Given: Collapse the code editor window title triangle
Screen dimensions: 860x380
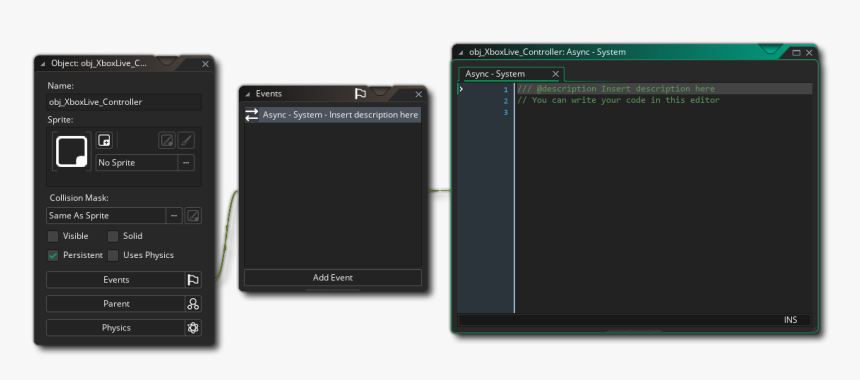Looking at the screenshot, I should (x=461, y=53).
